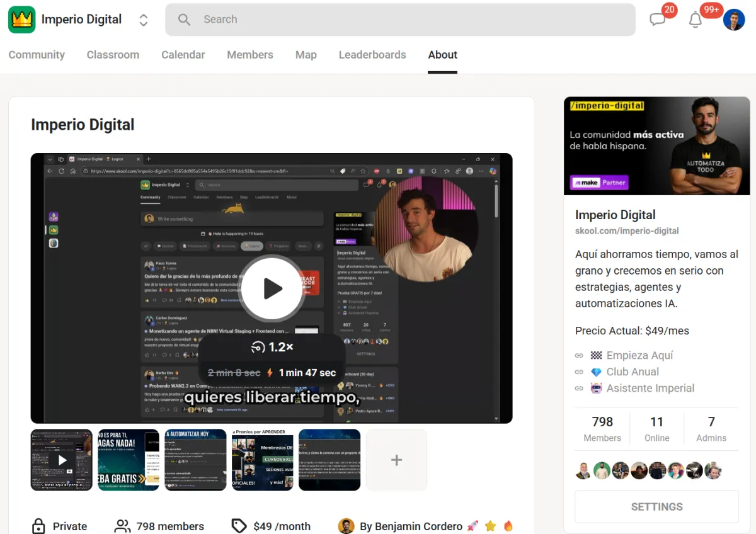Open the notifications bell icon
Image resolution: width=756 pixels, height=534 pixels.
(x=696, y=20)
